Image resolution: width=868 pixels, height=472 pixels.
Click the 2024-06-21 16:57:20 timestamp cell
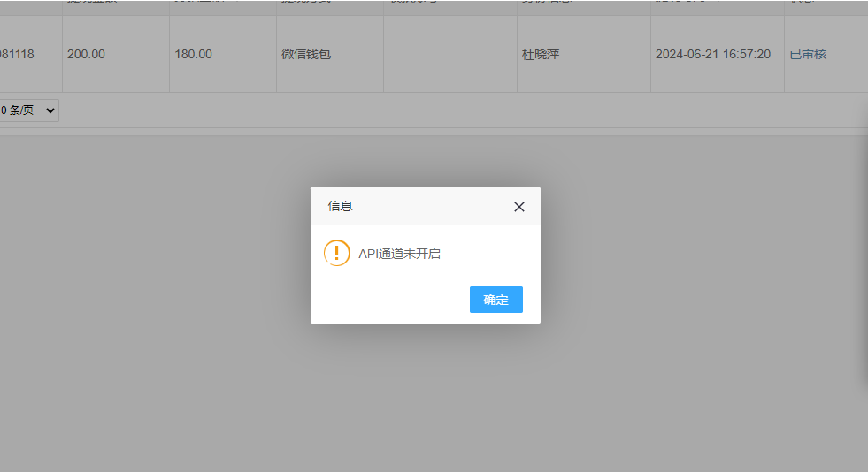pos(712,54)
